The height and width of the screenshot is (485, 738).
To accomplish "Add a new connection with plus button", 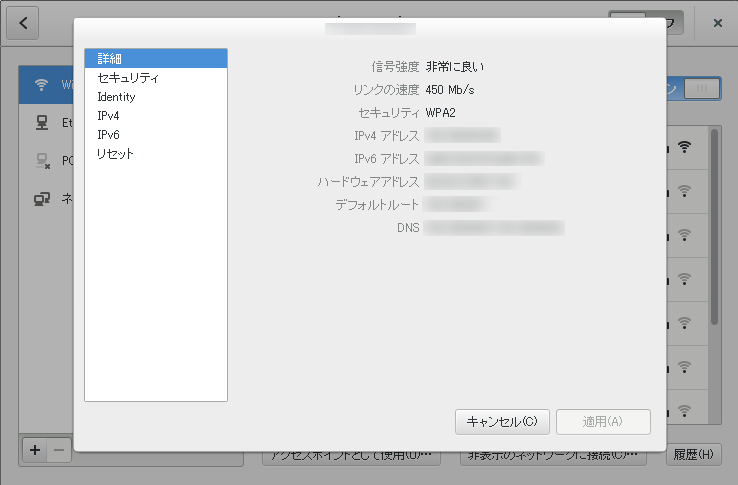I will tap(35, 450).
